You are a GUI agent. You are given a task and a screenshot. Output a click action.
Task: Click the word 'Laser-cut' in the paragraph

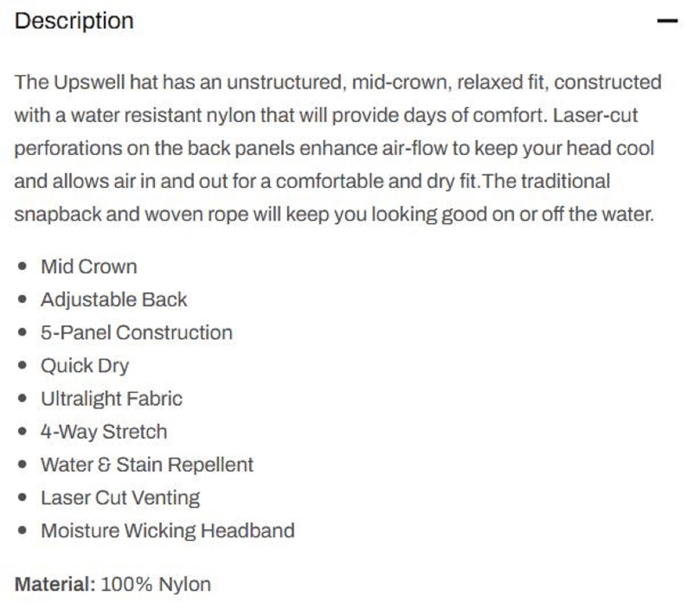tap(595, 115)
